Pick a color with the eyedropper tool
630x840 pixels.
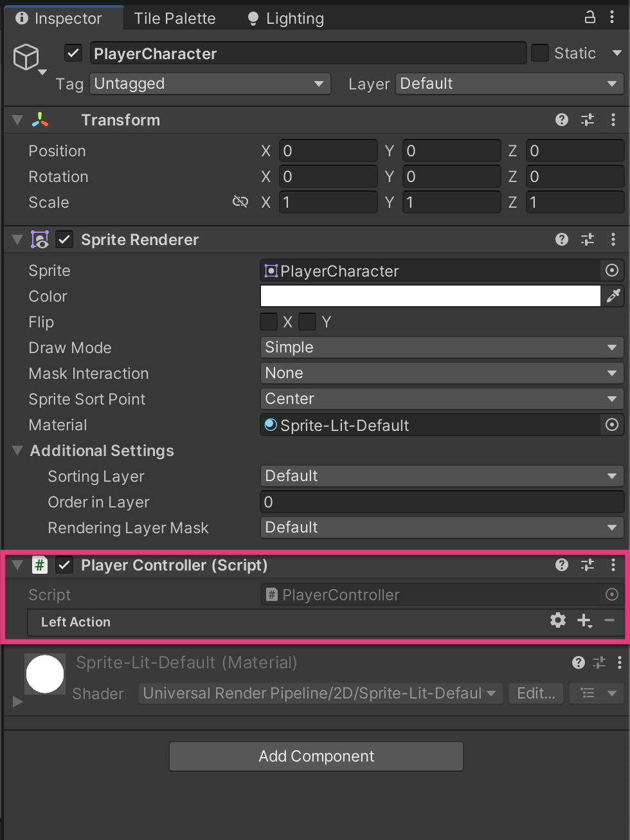614,296
